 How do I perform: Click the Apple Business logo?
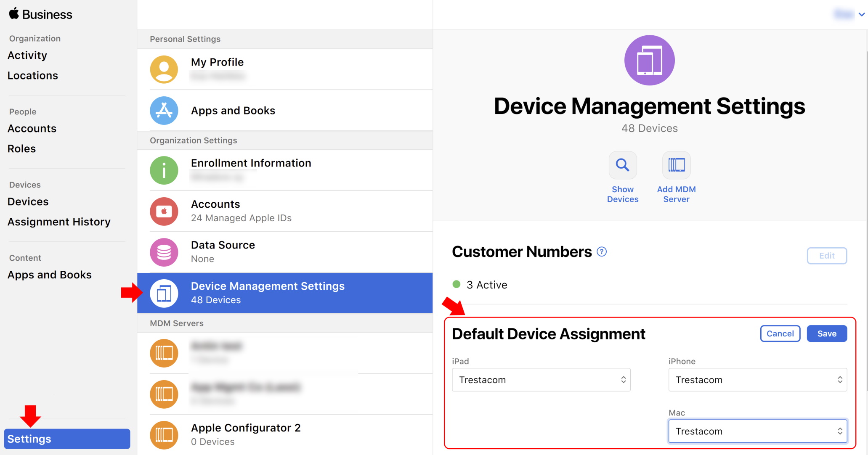coord(40,14)
